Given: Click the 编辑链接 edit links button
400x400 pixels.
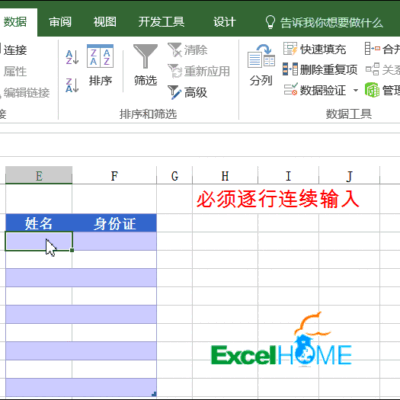Looking at the screenshot, I should coord(26,92).
